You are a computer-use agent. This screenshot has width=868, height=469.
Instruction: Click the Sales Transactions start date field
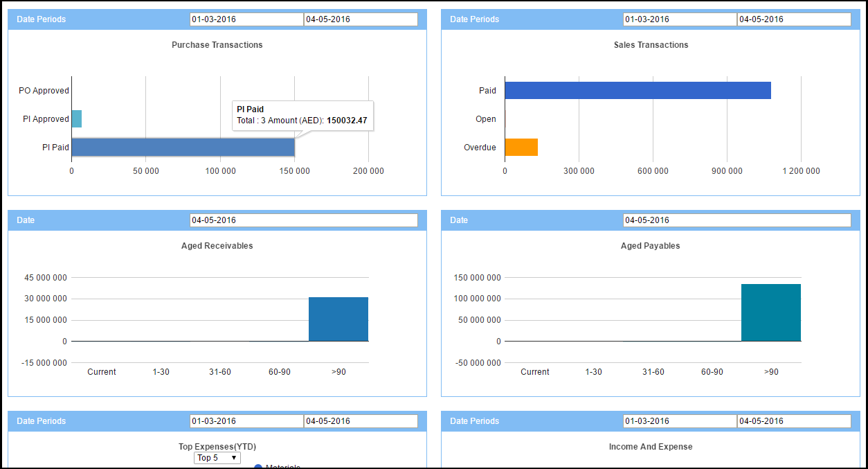680,19
